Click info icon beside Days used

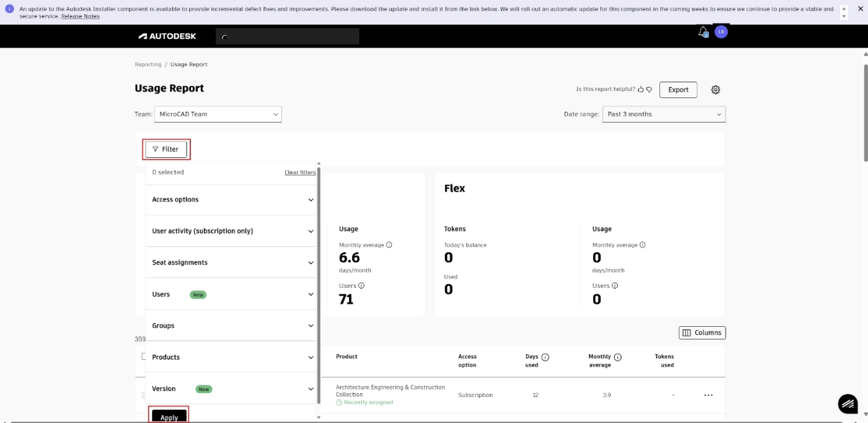pos(545,357)
